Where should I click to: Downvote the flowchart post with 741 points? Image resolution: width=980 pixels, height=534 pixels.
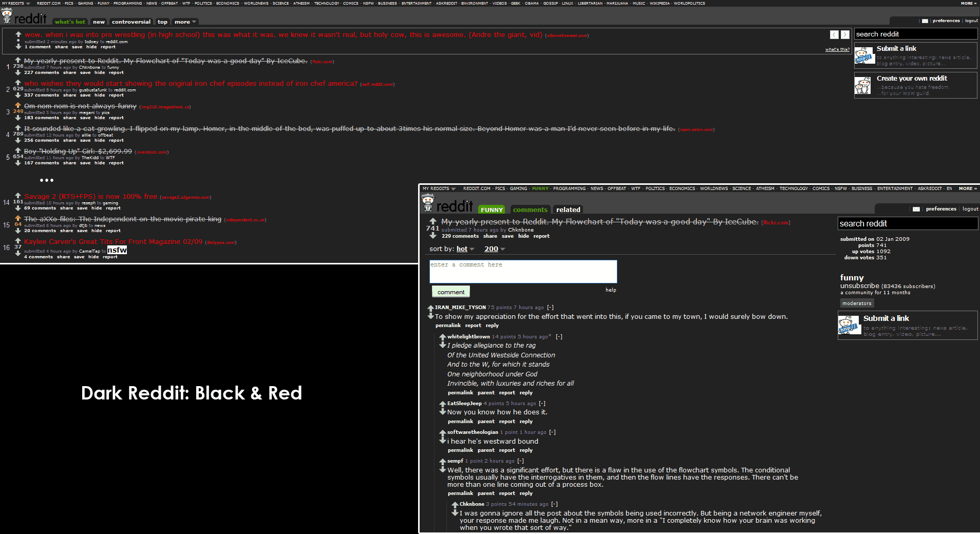[433, 235]
